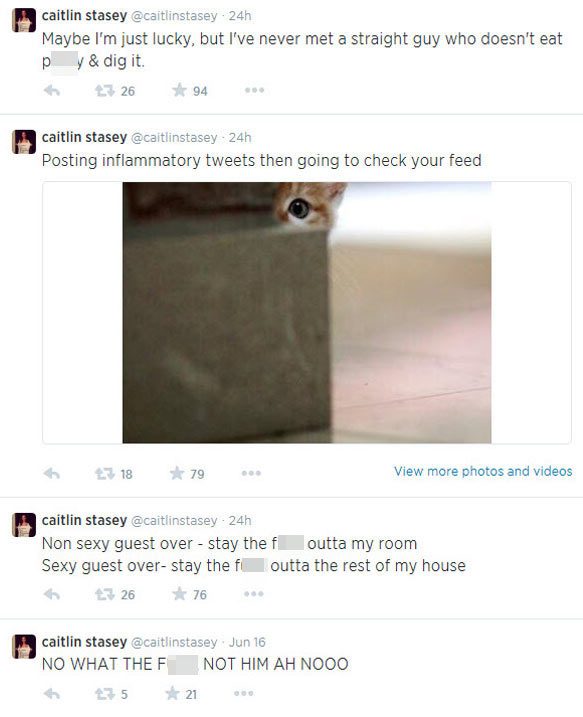Retweet the cat photo tweet

coord(105,473)
